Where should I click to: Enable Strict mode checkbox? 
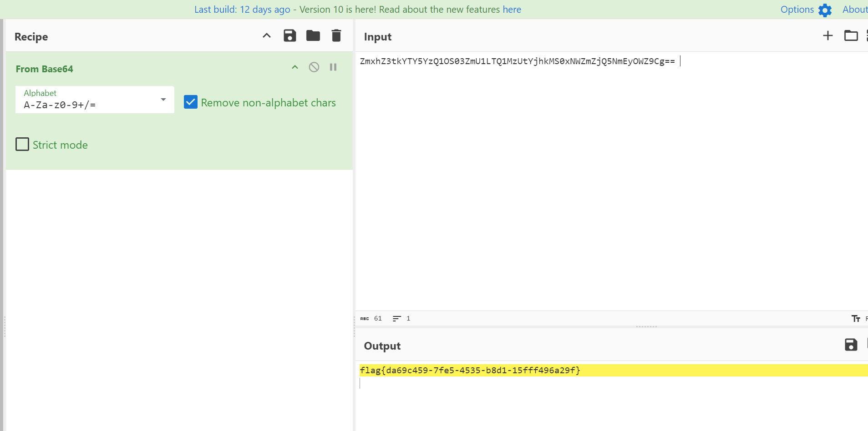tap(22, 145)
